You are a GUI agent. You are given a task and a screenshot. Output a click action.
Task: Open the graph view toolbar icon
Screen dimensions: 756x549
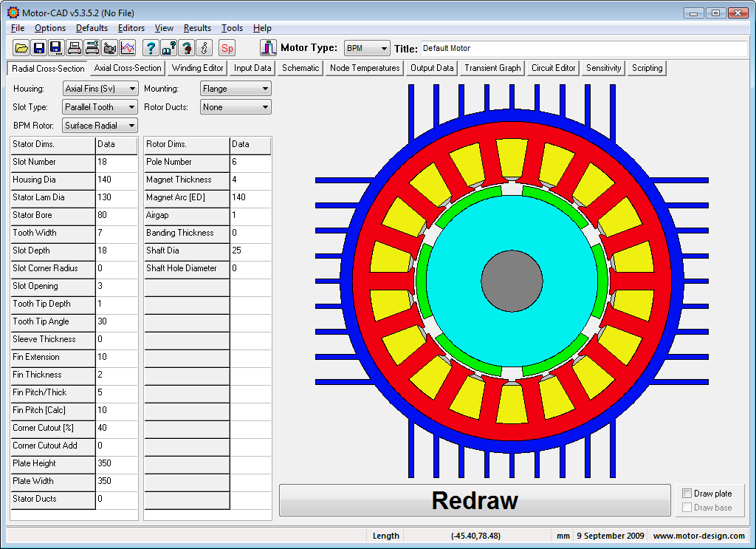(127, 47)
